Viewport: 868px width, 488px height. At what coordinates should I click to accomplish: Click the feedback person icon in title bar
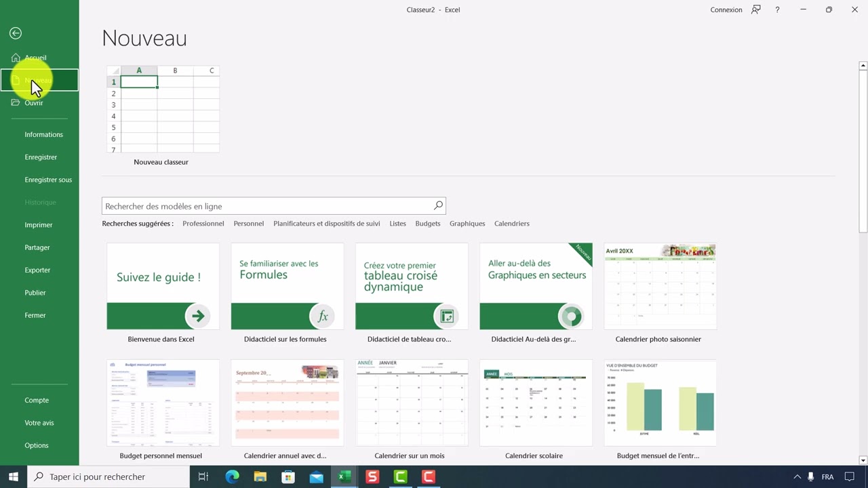pyautogui.click(x=756, y=9)
